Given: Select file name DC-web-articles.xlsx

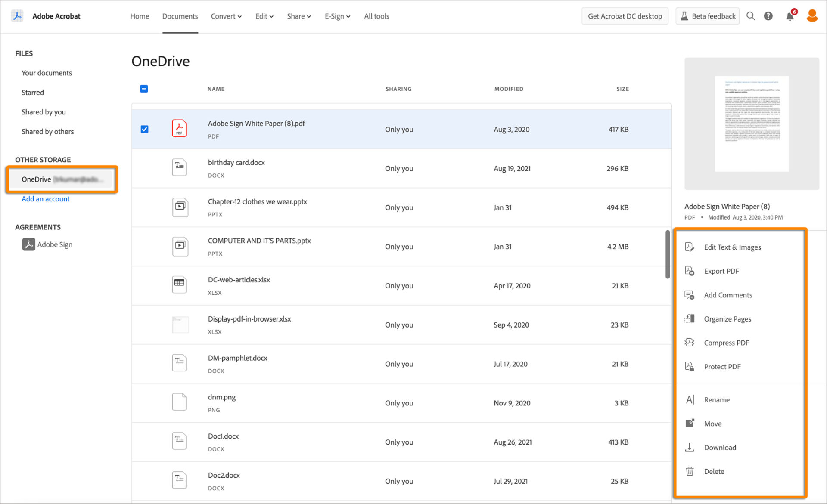Looking at the screenshot, I should click(x=239, y=280).
